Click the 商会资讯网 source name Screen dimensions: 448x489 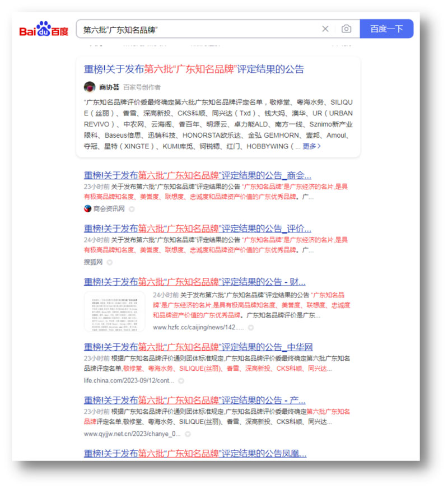109,208
